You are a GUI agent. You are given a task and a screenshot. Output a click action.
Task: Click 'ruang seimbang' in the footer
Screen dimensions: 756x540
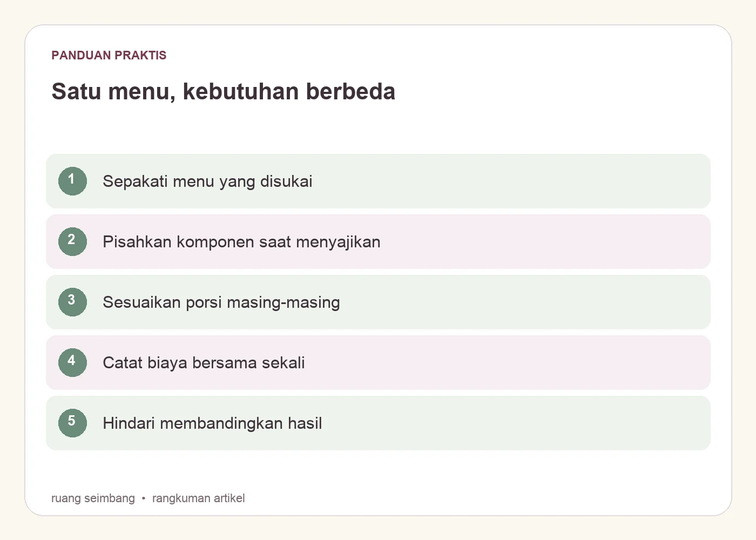coord(93,498)
